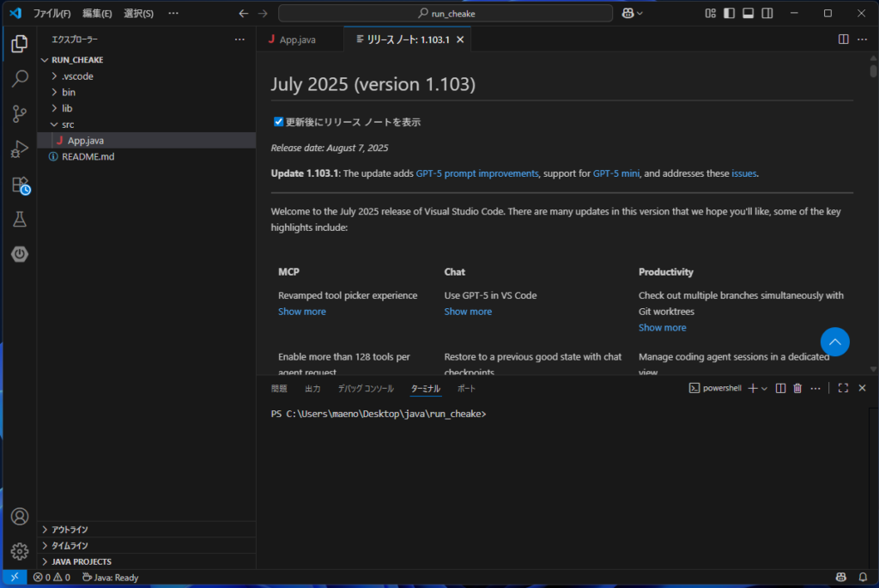This screenshot has height=588, width=879.
Task: Open the issues link
Action: pyautogui.click(x=744, y=173)
